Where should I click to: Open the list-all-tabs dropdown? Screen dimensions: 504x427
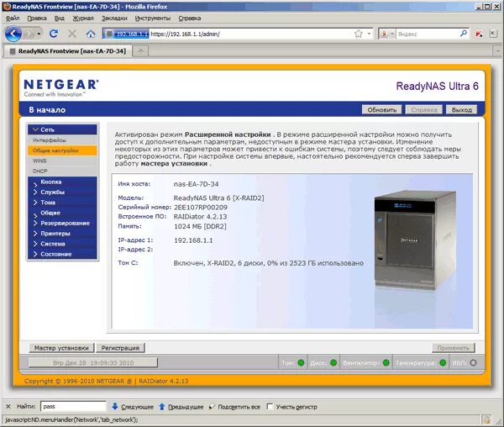[497, 50]
